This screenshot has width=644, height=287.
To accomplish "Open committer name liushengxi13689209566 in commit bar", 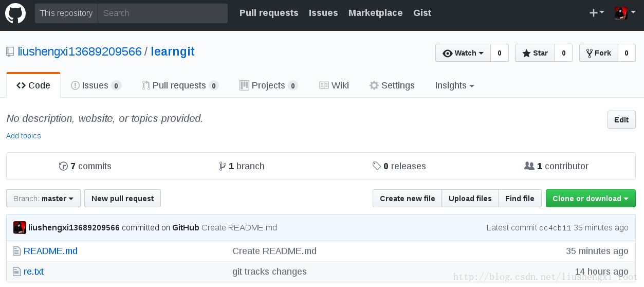I will coord(74,227).
